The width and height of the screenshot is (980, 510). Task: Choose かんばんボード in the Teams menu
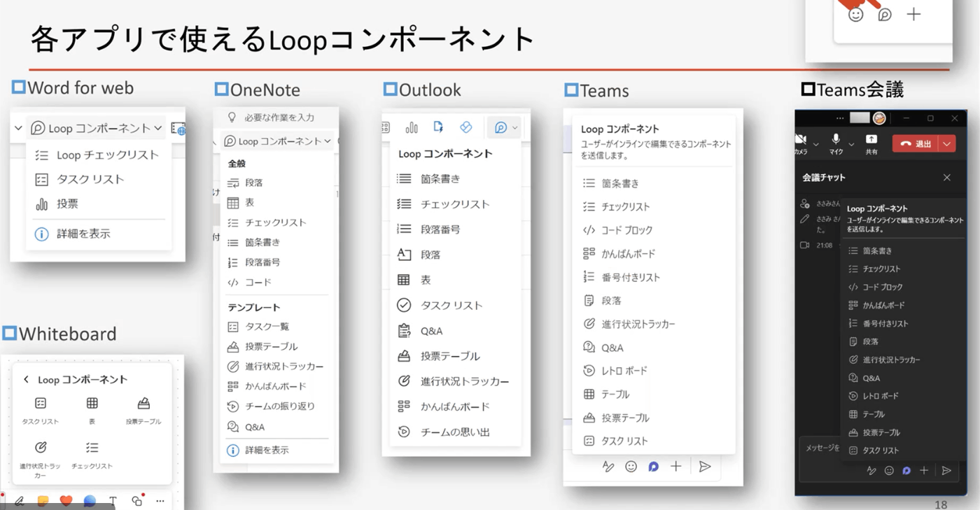654,253
